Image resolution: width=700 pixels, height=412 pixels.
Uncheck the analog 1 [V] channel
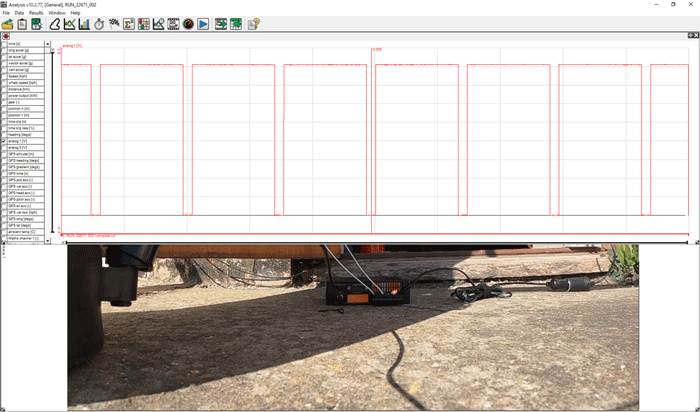click(3, 141)
